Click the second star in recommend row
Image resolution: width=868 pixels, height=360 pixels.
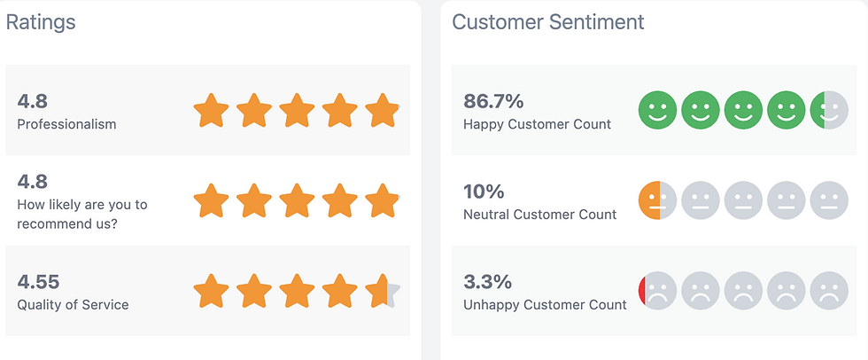click(x=254, y=201)
